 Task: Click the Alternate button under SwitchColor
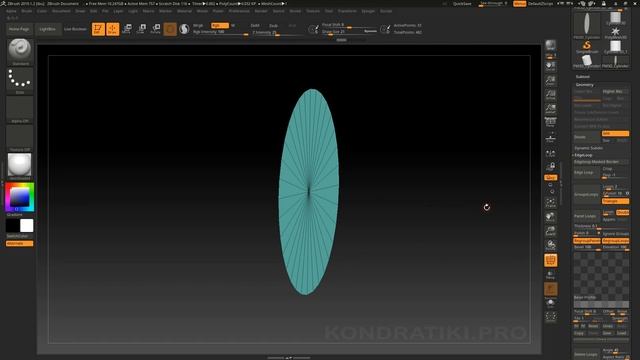tap(20, 244)
